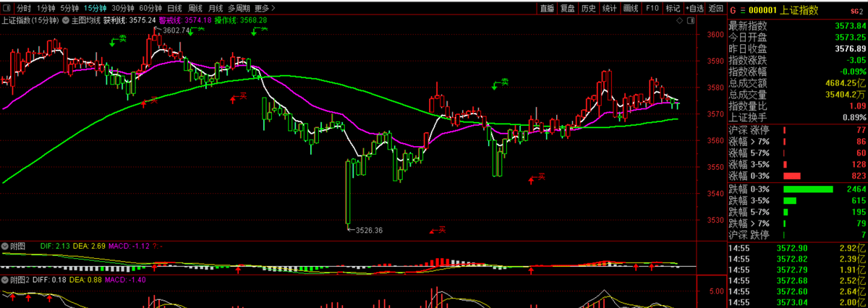The height and width of the screenshot is (308, 868).
Task: Click the red 涨幅 0-3% distribution bar
Action: 793,176
